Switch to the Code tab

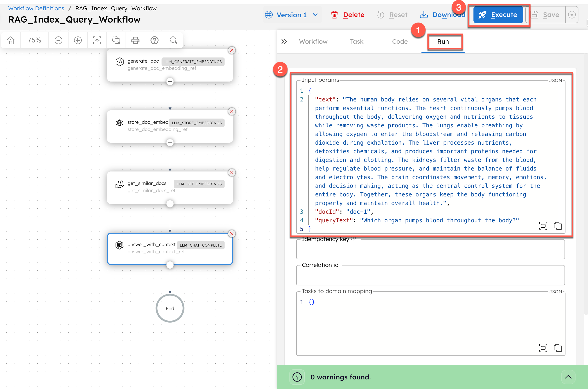coord(399,41)
